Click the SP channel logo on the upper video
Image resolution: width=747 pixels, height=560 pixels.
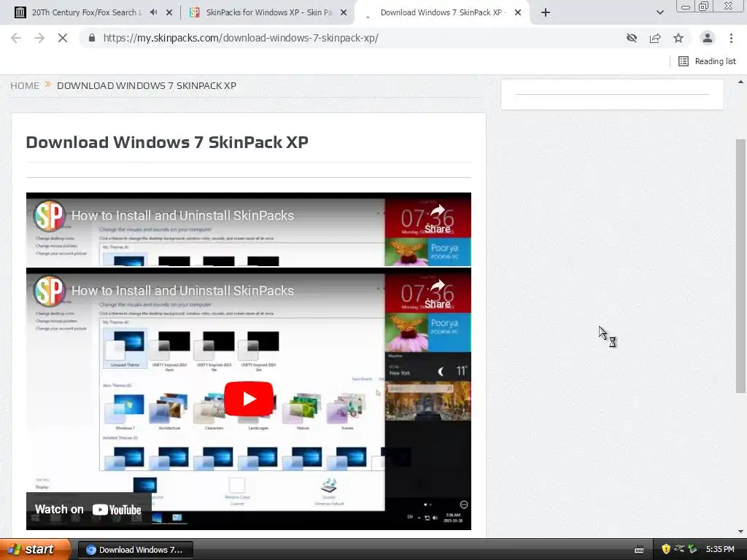click(49, 216)
